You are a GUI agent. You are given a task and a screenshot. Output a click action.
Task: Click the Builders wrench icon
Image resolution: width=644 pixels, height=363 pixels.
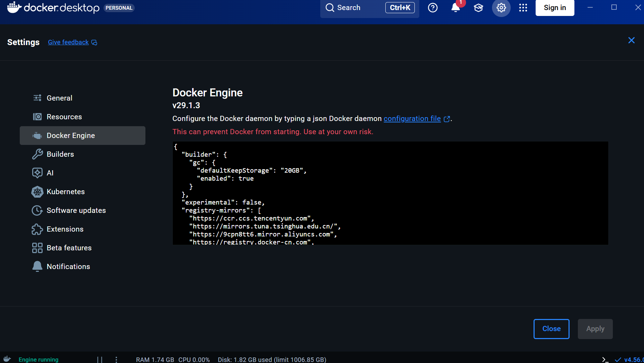pos(37,154)
